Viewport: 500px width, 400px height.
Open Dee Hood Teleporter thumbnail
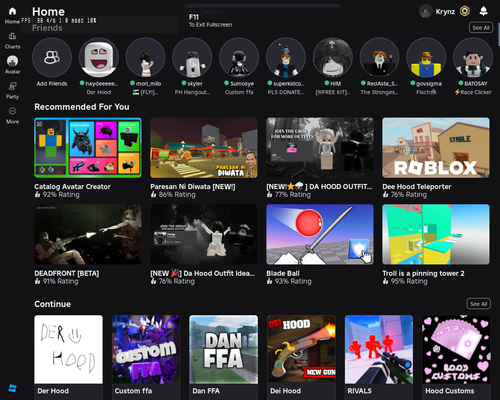click(x=436, y=148)
